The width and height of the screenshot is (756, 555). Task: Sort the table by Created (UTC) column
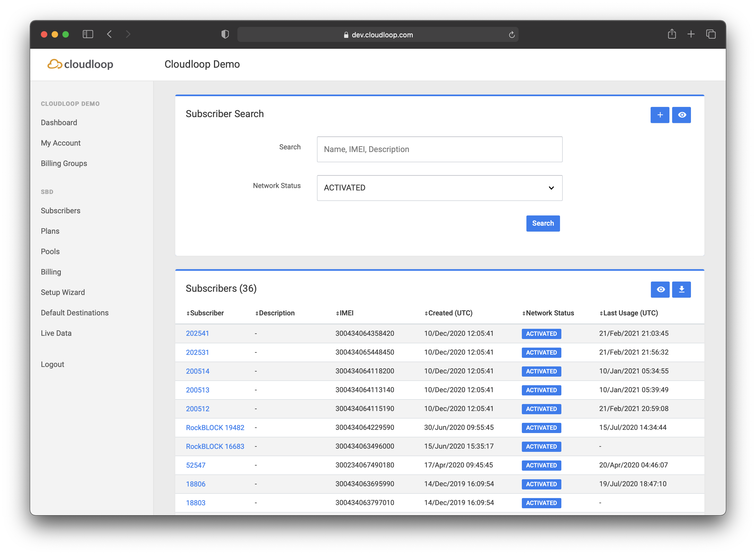click(x=448, y=313)
